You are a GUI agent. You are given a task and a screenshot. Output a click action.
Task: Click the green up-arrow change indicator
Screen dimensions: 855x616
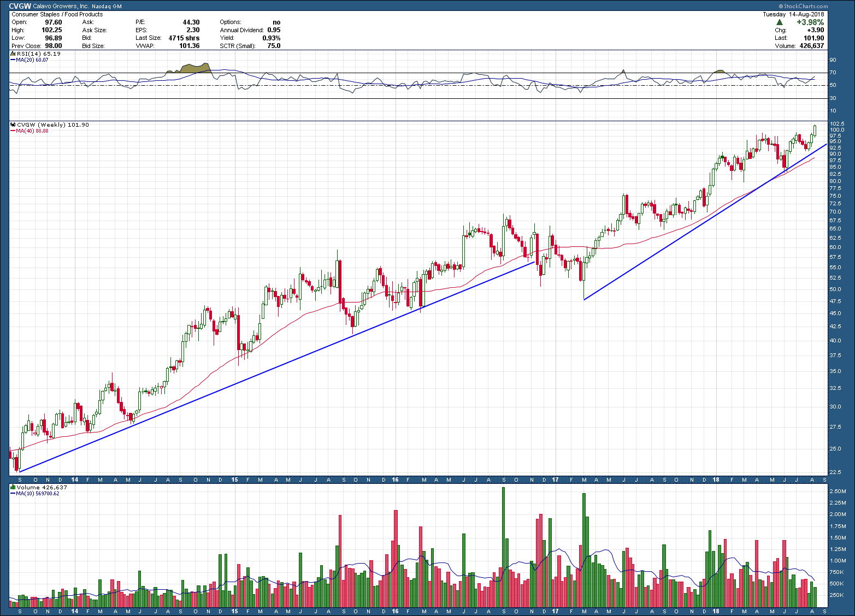point(780,22)
